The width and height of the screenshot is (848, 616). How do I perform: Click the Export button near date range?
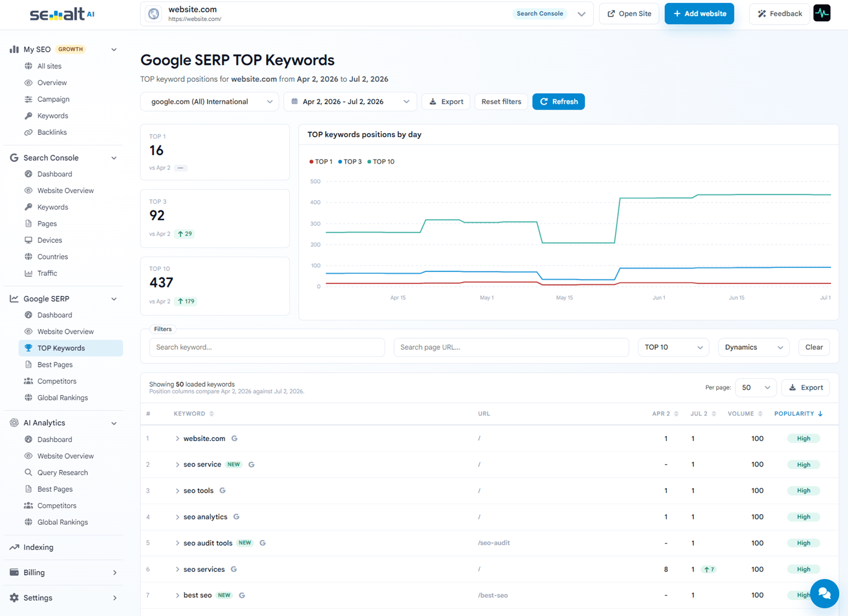(x=446, y=101)
